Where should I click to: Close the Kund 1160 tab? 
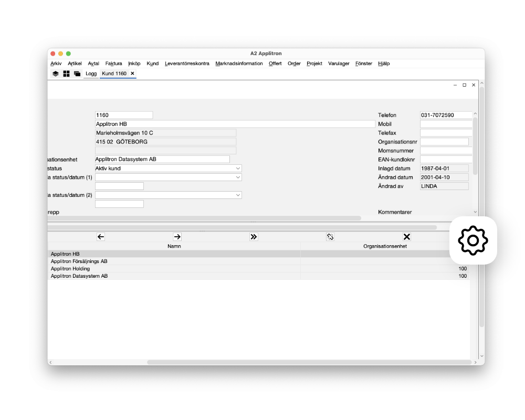133,73
